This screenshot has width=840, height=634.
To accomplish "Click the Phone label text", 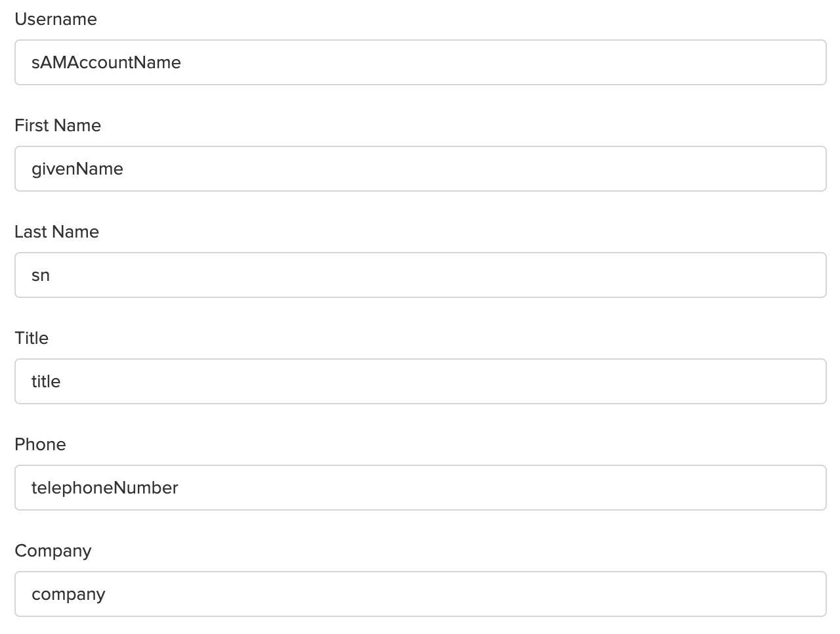I will click(x=41, y=445).
